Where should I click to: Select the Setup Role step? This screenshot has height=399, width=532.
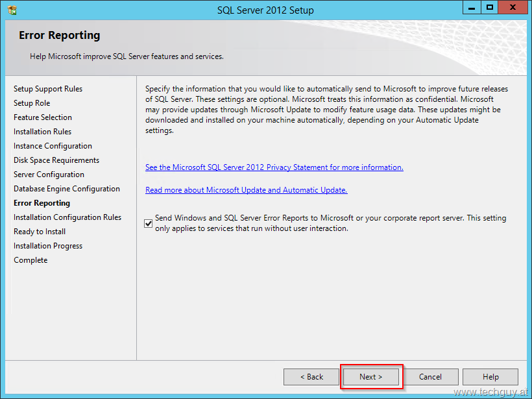32,103
